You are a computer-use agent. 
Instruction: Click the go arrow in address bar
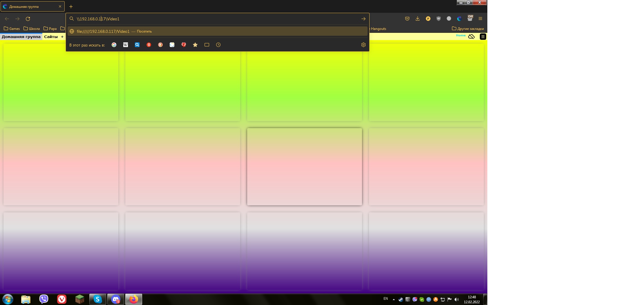pyautogui.click(x=363, y=19)
